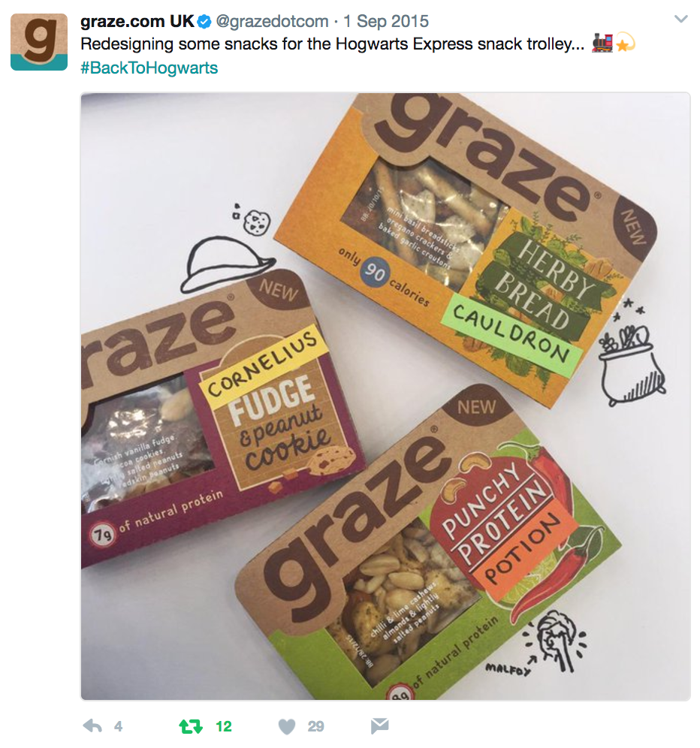700x748 pixels.
Task: Open direct message envelope icon
Action: tap(380, 725)
